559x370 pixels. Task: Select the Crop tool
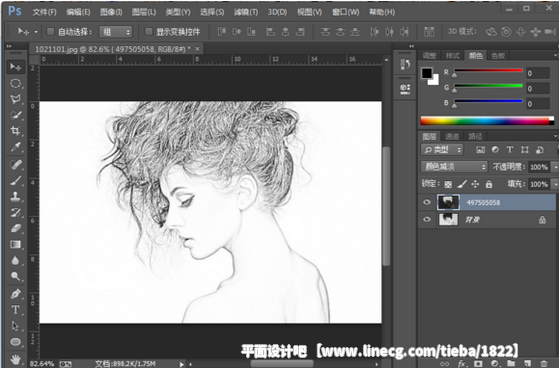[15, 130]
